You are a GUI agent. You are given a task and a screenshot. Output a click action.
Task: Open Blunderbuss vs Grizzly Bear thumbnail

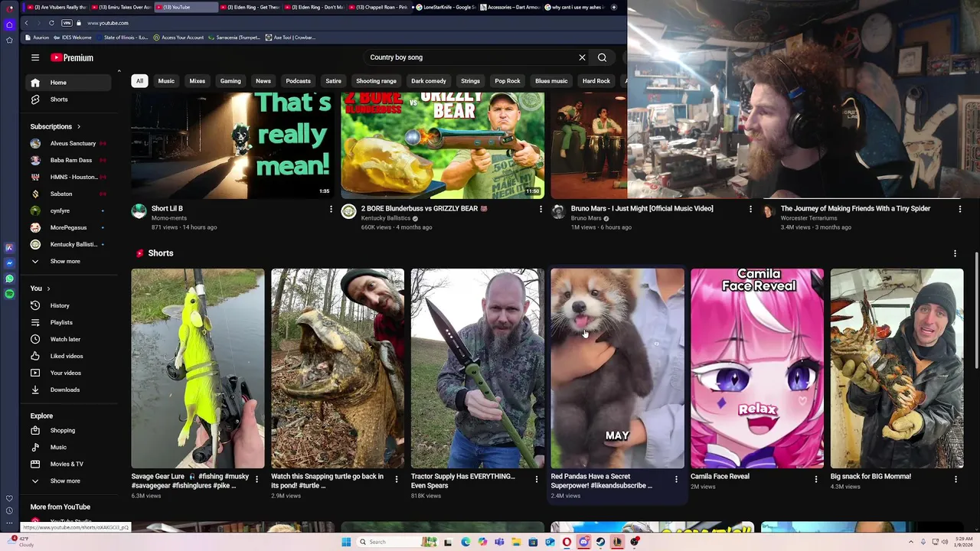(443, 145)
